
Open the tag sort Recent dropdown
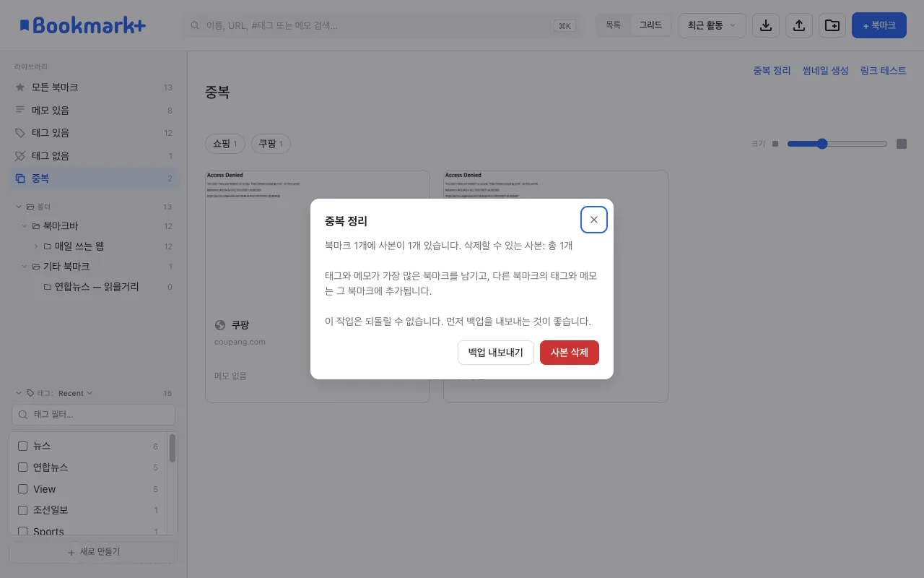pyautogui.click(x=76, y=394)
